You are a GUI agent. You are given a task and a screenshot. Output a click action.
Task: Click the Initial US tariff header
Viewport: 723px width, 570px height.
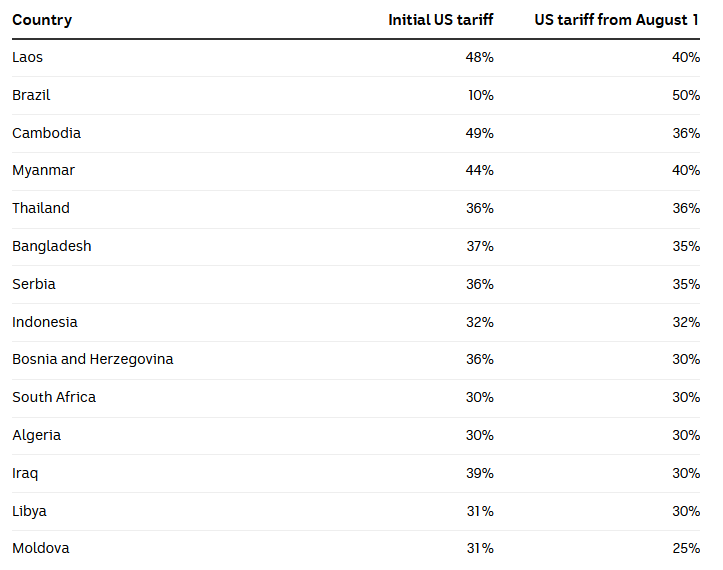point(440,20)
